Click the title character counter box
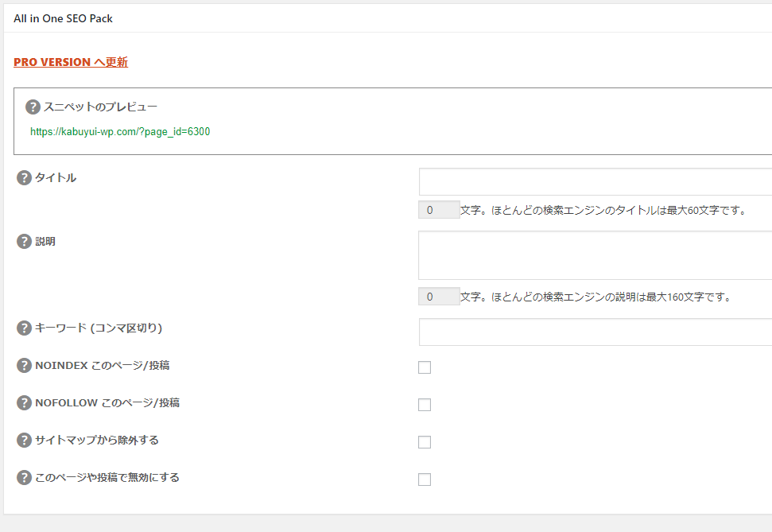This screenshot has height=532, width=772. (x=439, y=210)
